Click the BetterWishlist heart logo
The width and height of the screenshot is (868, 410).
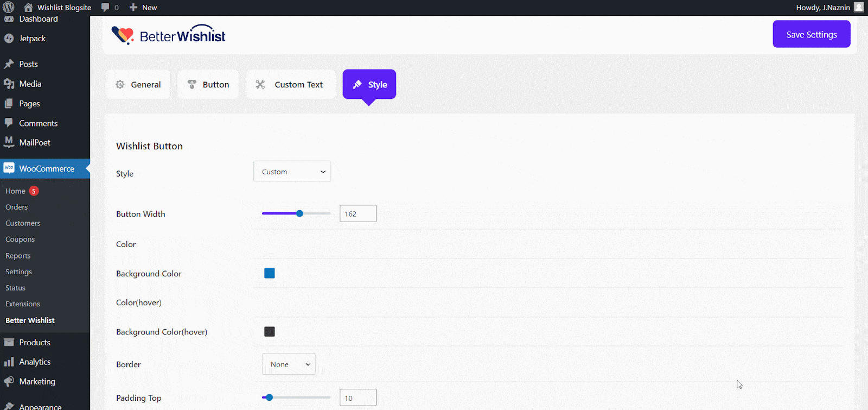123,35
